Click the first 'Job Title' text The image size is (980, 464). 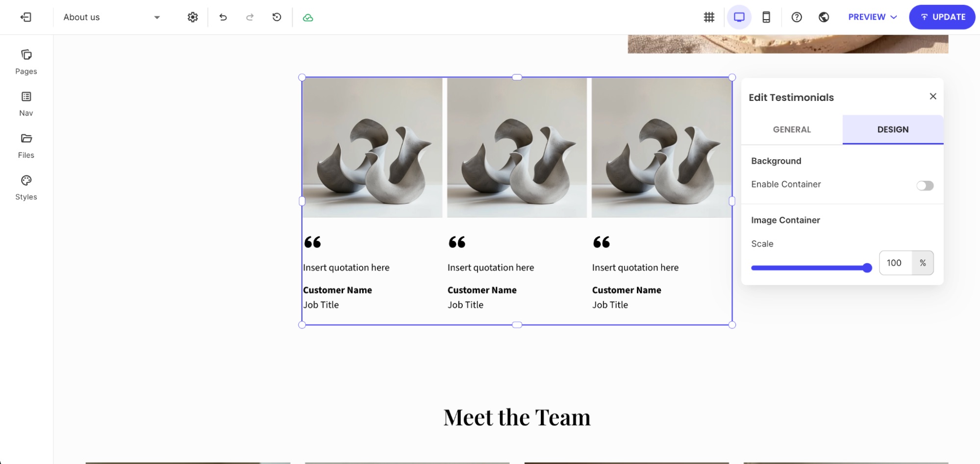[321, 305]
